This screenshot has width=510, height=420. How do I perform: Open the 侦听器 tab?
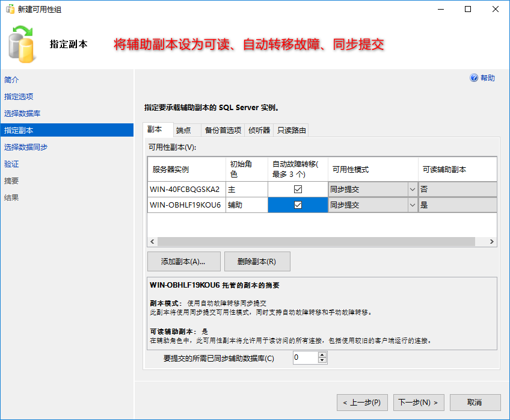pyautogui.click(x=259, y=131)
